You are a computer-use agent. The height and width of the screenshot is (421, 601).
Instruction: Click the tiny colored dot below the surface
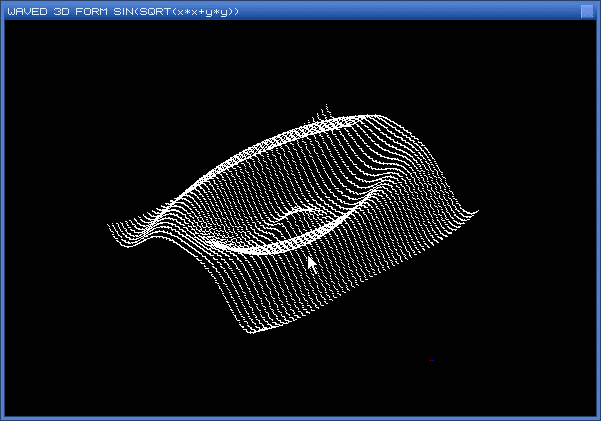pyautogui.click(x=431, y=359)
